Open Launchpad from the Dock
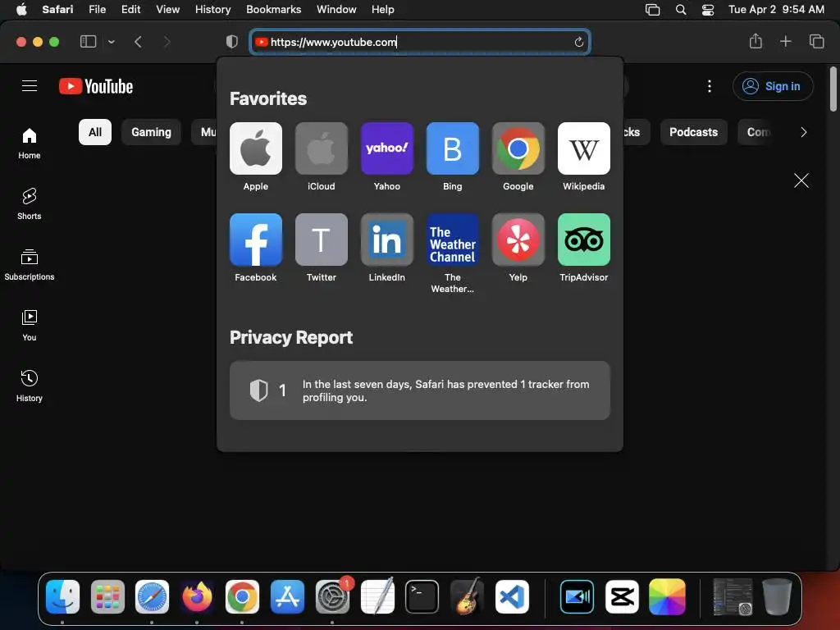This screenshot has height=630, width=840. (x=107, y=596)
